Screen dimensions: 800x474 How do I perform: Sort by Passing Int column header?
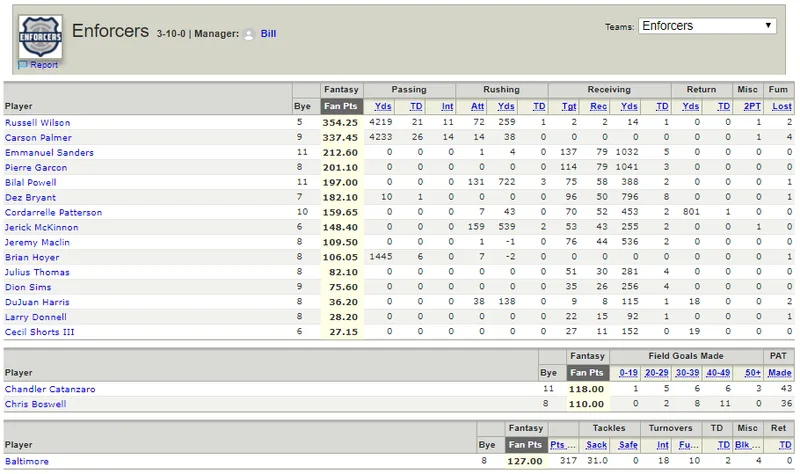447,106
